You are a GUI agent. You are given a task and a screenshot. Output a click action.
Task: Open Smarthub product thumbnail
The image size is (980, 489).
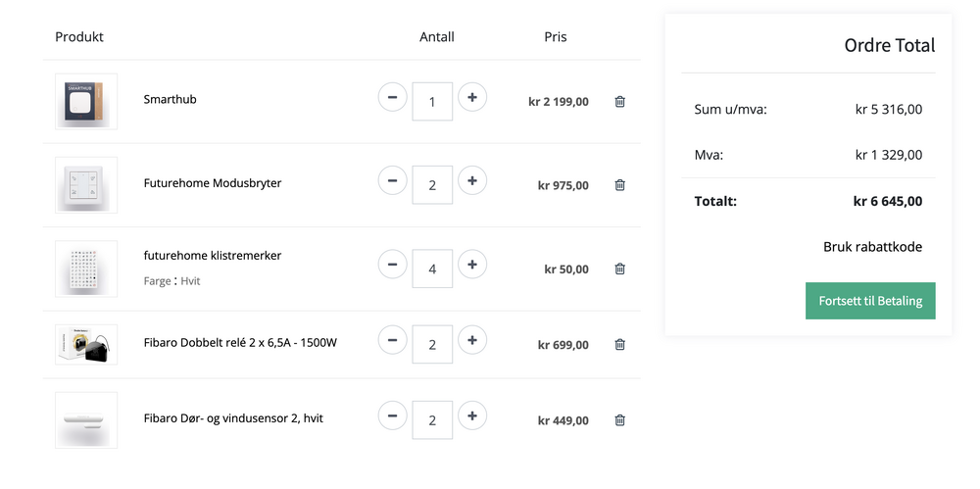pos(86,101)
